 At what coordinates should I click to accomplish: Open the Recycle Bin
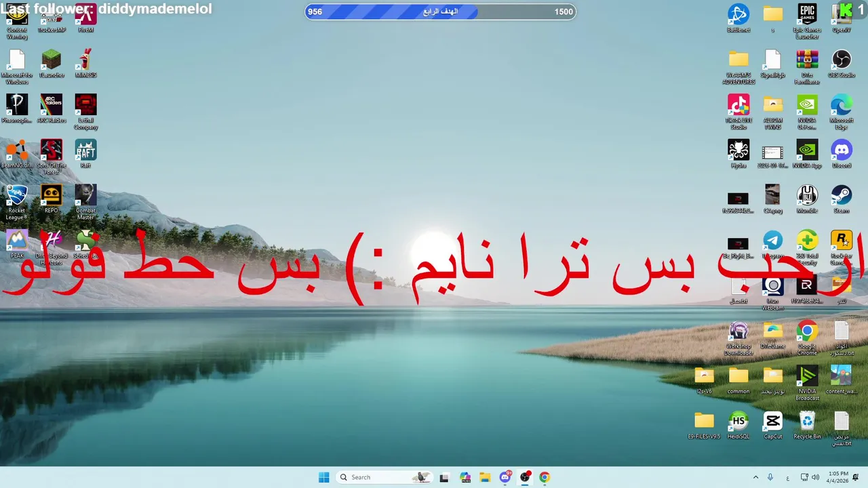(807, 426)
